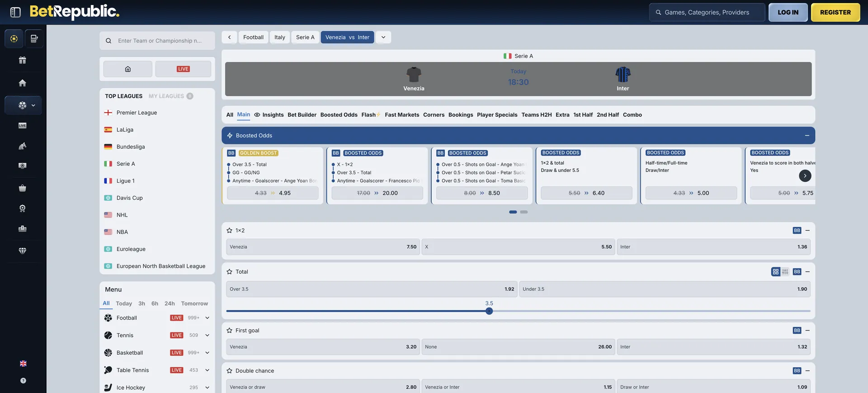868x393 pixels.
Task: Toggle BB on the Double chance market
Action: coord(797,371)
